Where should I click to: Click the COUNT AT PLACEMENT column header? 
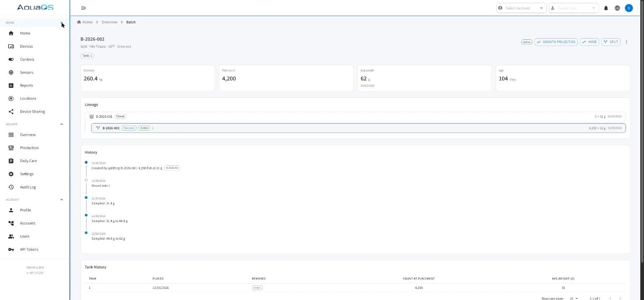point(419,279)
